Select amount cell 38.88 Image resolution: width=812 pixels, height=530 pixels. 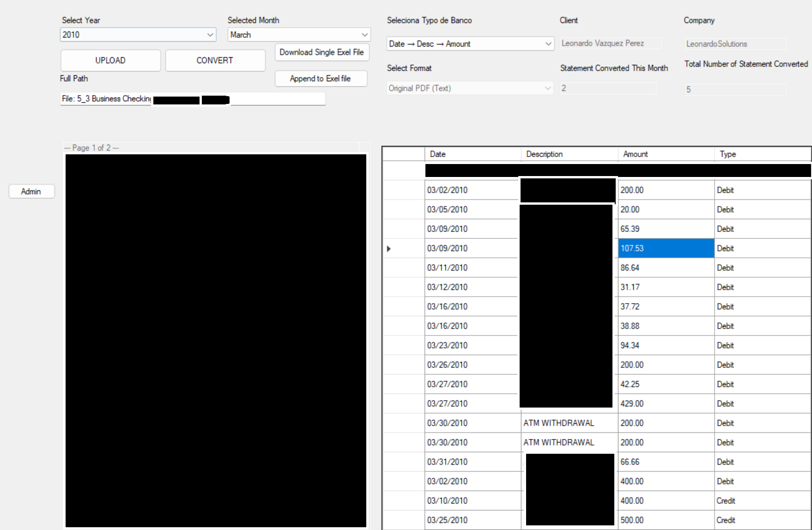pos(666,326)
